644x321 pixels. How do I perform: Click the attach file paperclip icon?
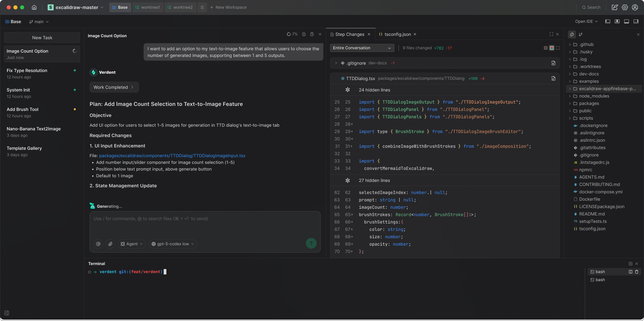point(110,244)
